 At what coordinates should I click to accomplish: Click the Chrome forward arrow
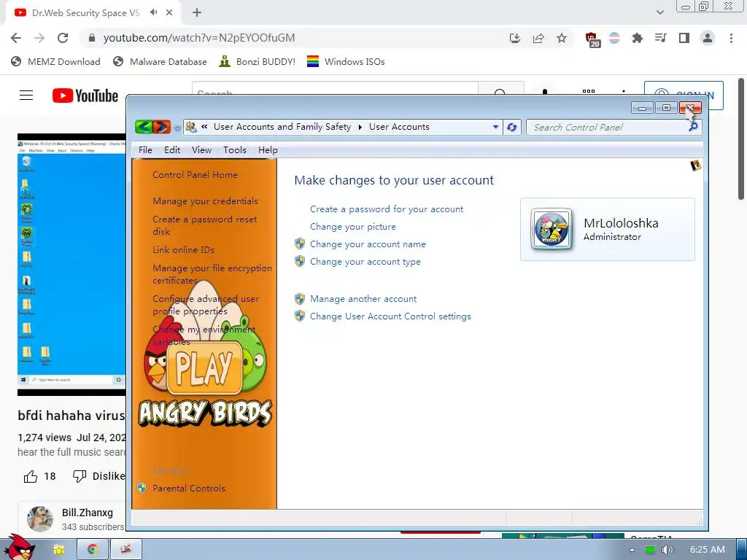point(39,38)
